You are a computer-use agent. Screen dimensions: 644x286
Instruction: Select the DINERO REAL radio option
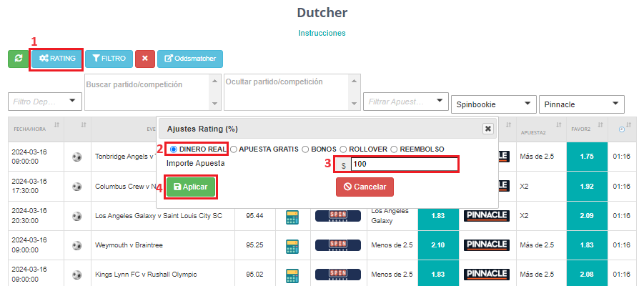[x=173, y=149]
